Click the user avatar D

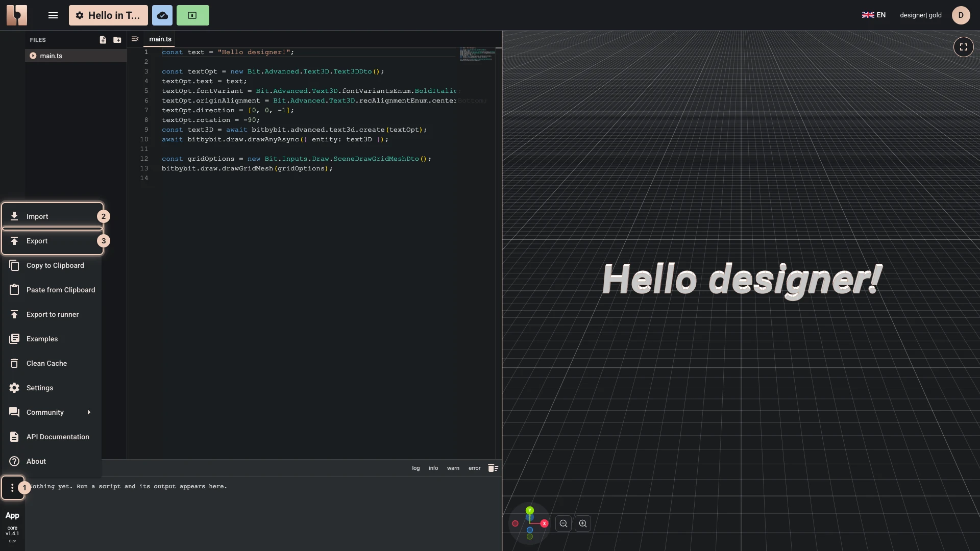point(961,15)
